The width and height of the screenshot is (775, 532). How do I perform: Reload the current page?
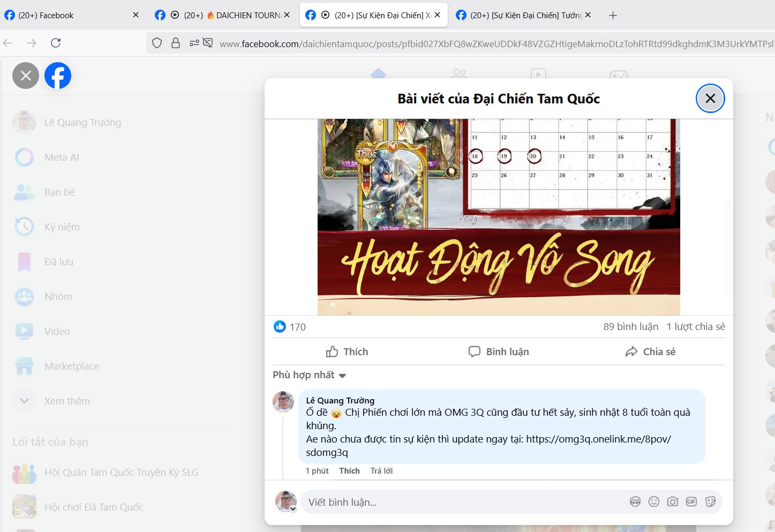pos(56,43)
